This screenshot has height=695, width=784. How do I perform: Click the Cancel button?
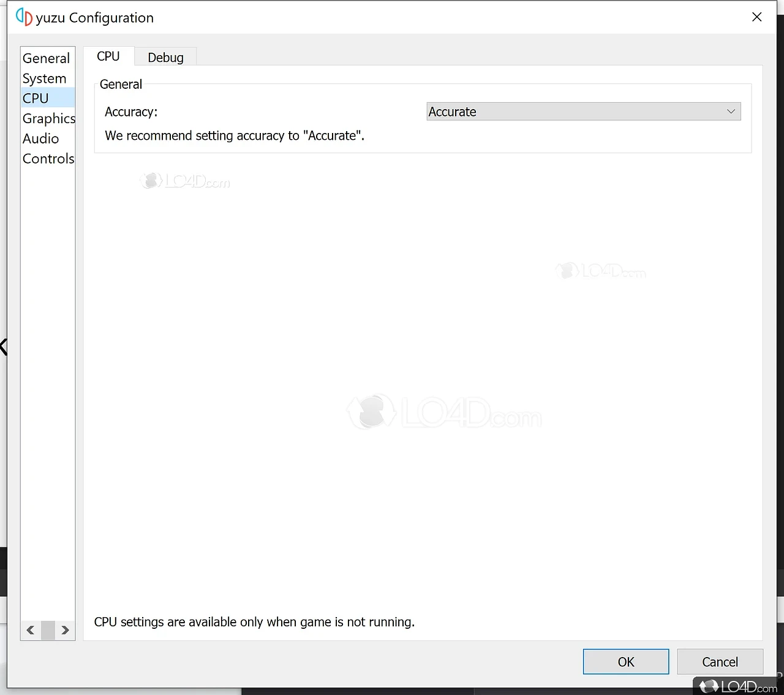[x=720, y=662]
